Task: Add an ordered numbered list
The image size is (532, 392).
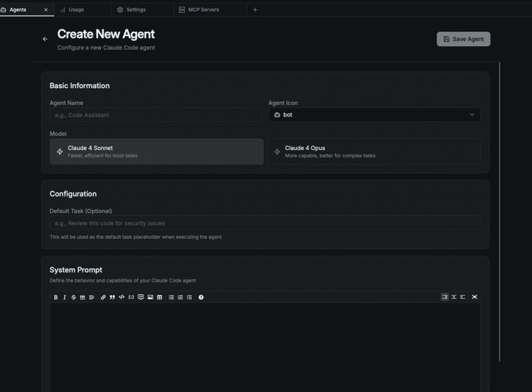Action: 180,297
